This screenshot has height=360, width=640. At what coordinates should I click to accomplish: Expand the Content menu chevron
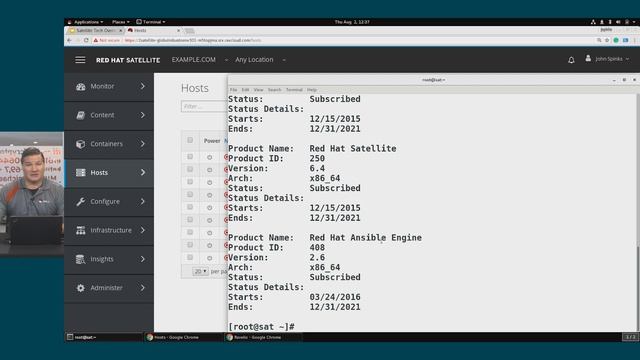click(142, 115)
